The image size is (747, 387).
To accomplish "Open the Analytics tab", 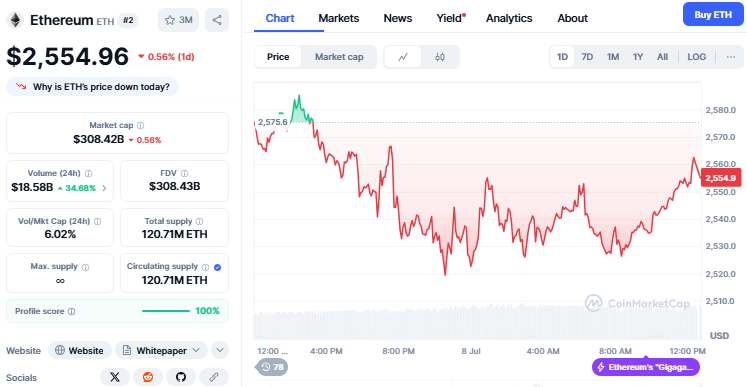I will 509,18.
